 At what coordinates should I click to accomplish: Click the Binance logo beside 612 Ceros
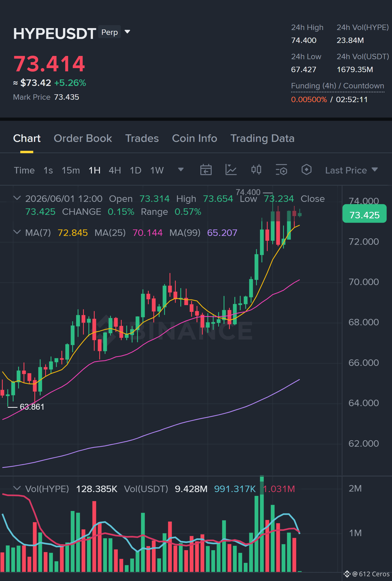347,574
